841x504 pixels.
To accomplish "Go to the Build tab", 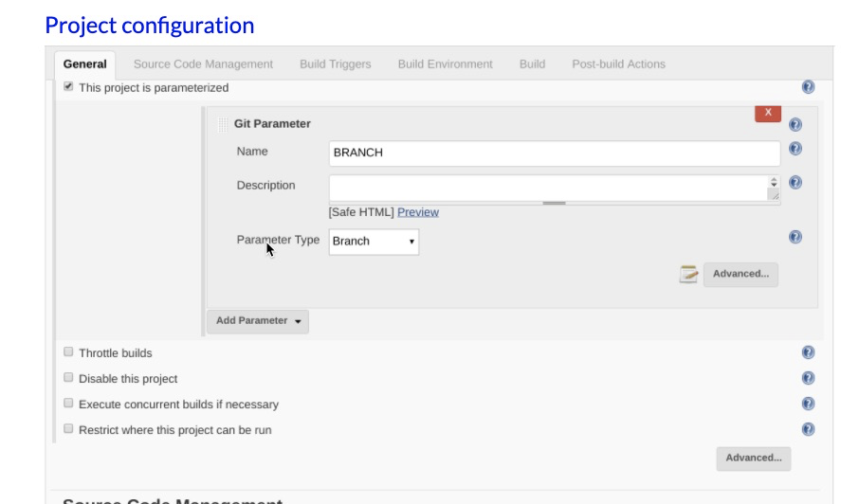I will (532, 64).
